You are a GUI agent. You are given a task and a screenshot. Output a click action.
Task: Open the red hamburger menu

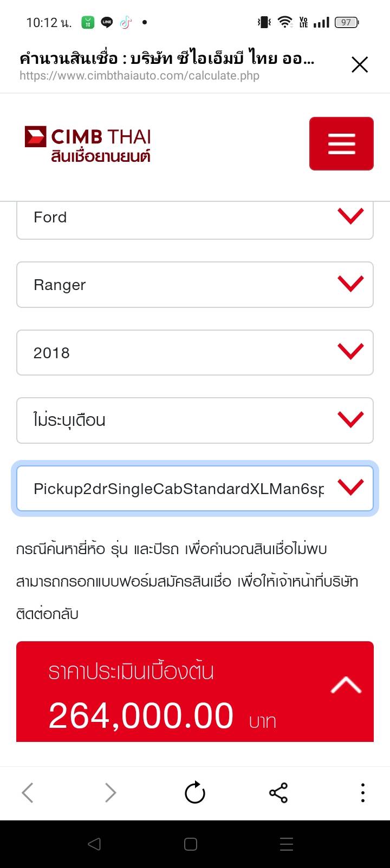341,143
